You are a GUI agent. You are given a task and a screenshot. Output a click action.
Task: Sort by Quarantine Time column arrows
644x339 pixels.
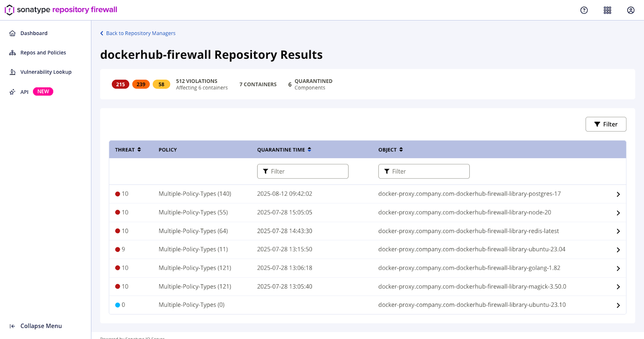[x=310, y=149]
